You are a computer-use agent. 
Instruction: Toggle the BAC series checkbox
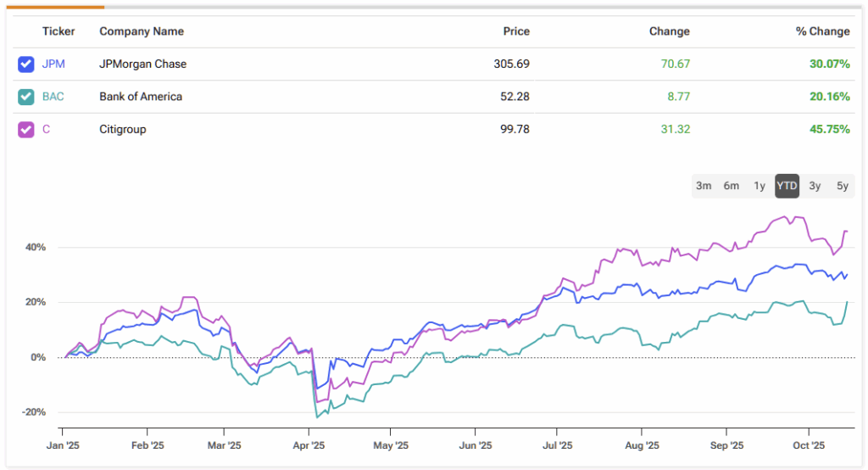tap(26, 97)
